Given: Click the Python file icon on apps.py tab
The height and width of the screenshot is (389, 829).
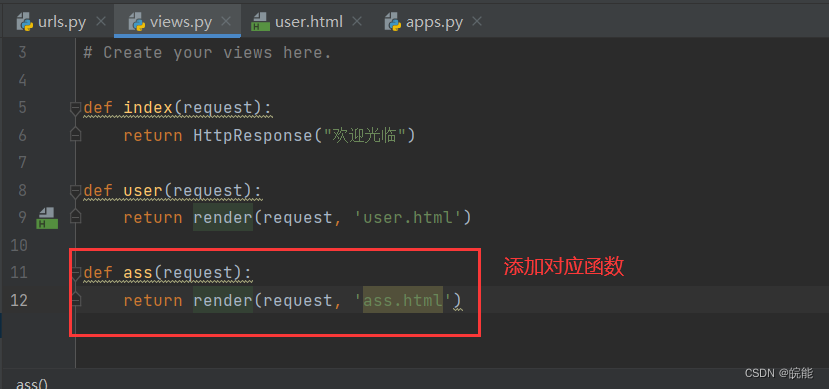Looking at the screenshot, I should (393, 22).
